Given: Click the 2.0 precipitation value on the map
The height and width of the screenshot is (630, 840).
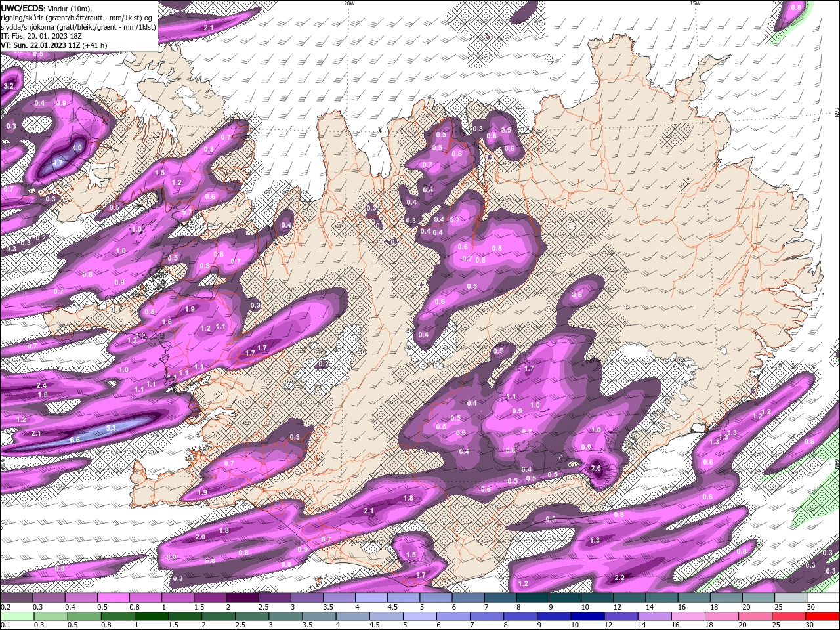Looking at the screenshot, I should [200, 537].
